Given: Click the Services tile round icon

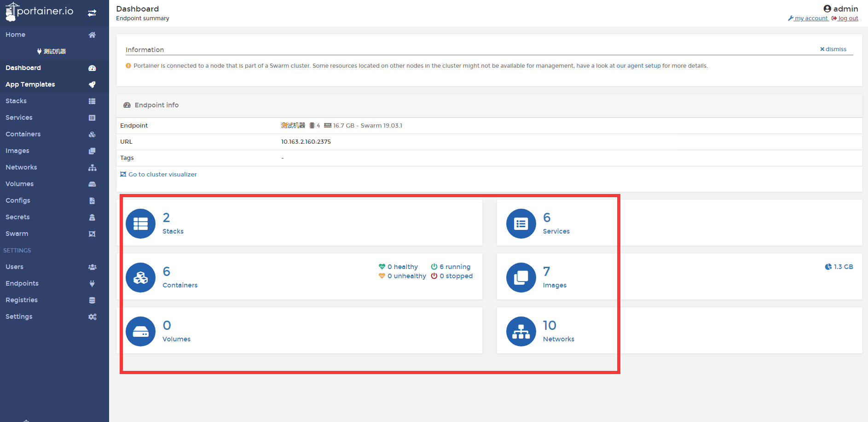Looking at the screenshot, I should point(521,224).
